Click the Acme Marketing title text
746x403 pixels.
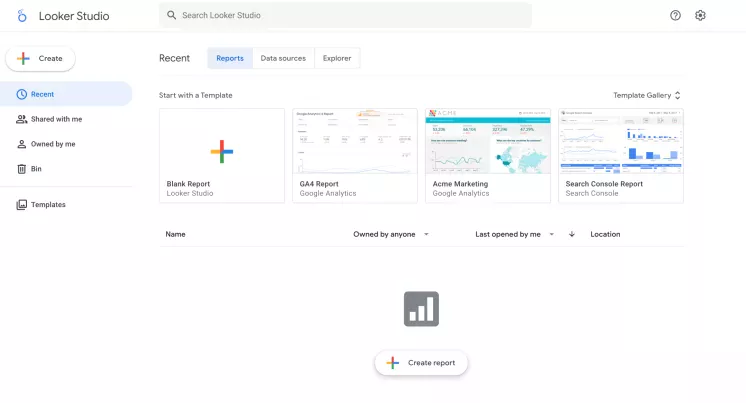tap(460, 184)
